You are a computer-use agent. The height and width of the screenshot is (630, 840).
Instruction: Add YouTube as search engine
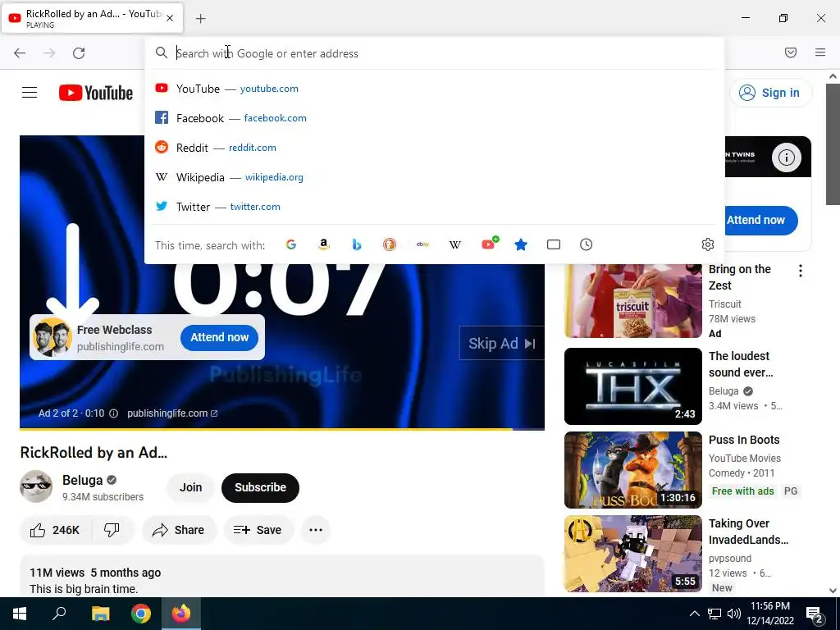pos(489,244)
